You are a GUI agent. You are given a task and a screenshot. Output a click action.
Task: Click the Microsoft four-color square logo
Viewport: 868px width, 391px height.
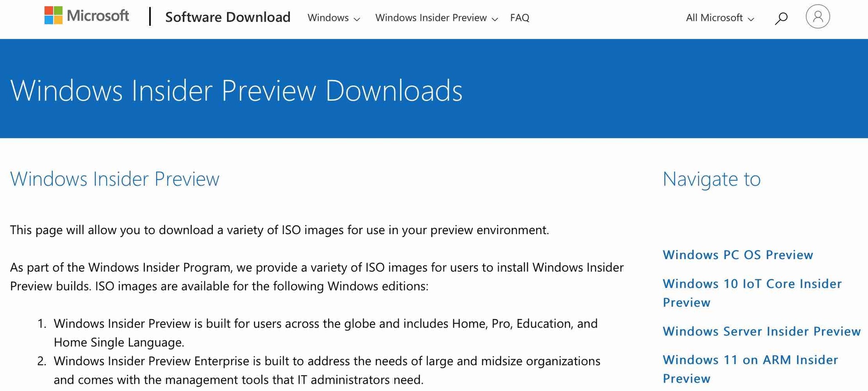pos(53,16)
